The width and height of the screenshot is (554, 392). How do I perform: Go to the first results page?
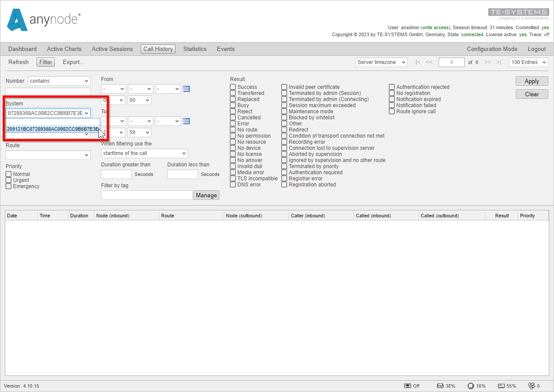[x=417, y=62]
